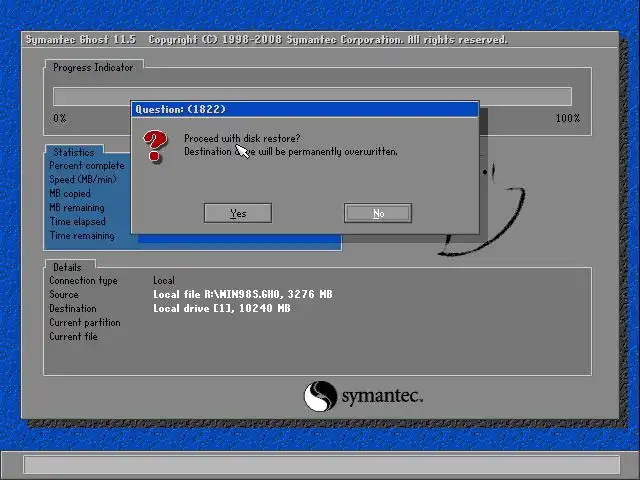The image size is (640, 480).
Task: Click the "Statistics" panel label
Action: [x=73, y=152]
